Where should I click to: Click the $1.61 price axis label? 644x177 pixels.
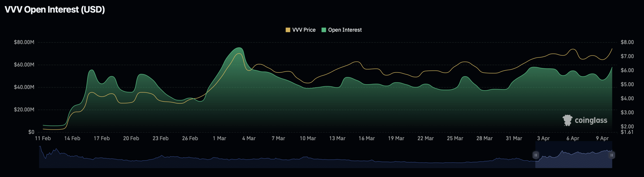click(627, 132)
